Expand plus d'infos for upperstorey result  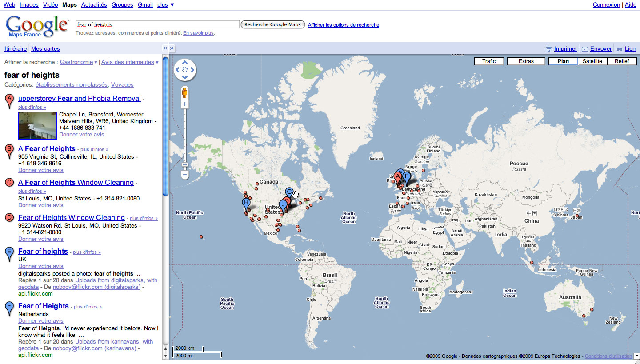(x=32, y=108)
